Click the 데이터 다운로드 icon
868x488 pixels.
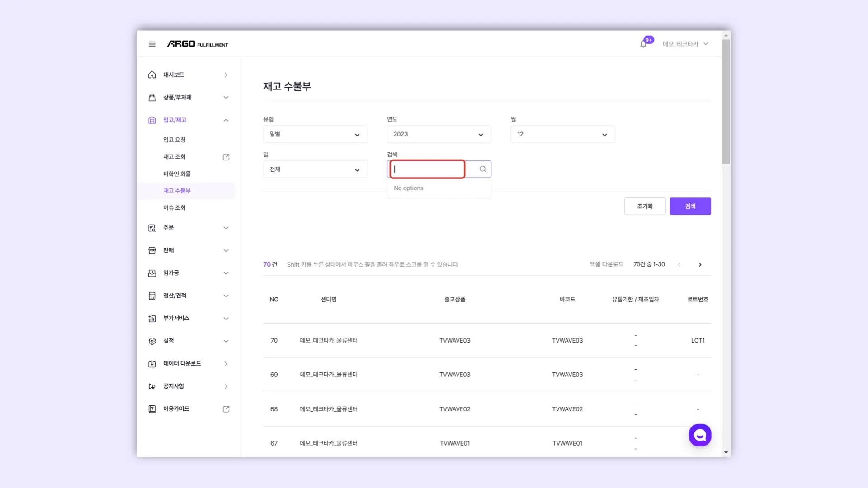[152, 364]
